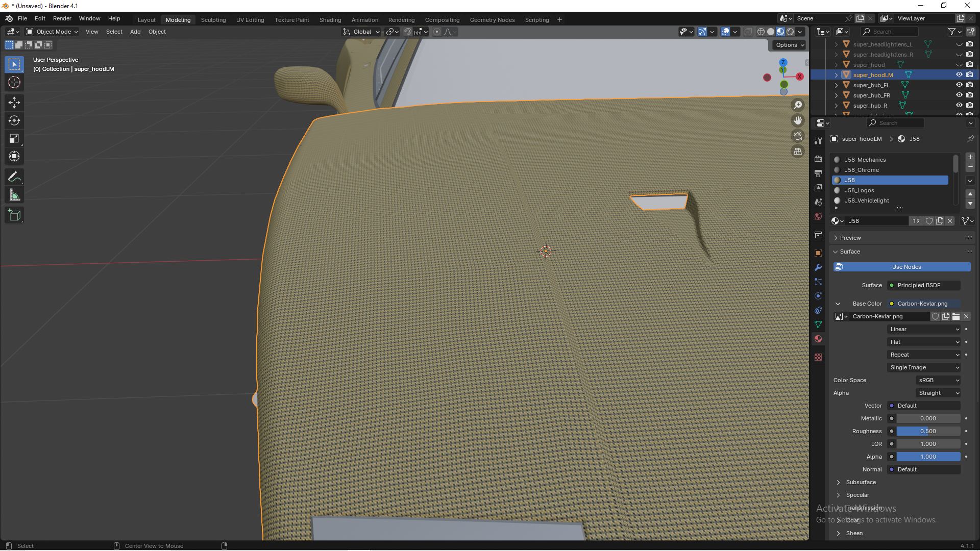This screenshot has width=980, height=551.
Task: Open the Modifiers wrench properties tab
Action: [x=818, y=267]
